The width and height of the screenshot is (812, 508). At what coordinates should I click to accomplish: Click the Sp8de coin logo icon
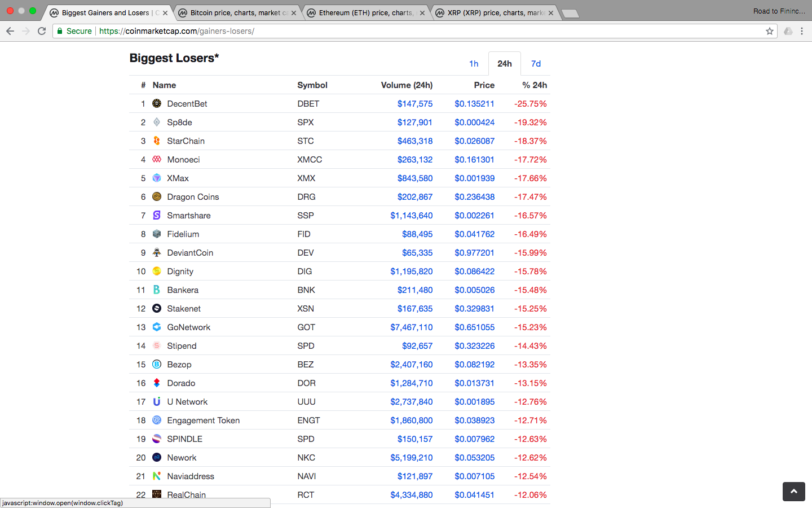(157, 122)
